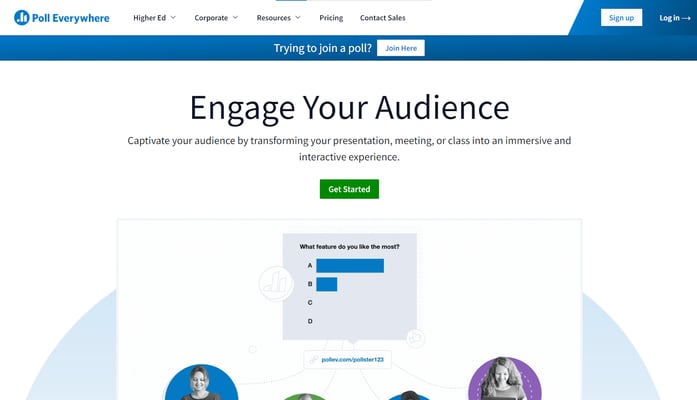The height and width of the screenshot is (400, 697).
Task: Open the Higher Ed nav item
Action: tap(149, 18)
